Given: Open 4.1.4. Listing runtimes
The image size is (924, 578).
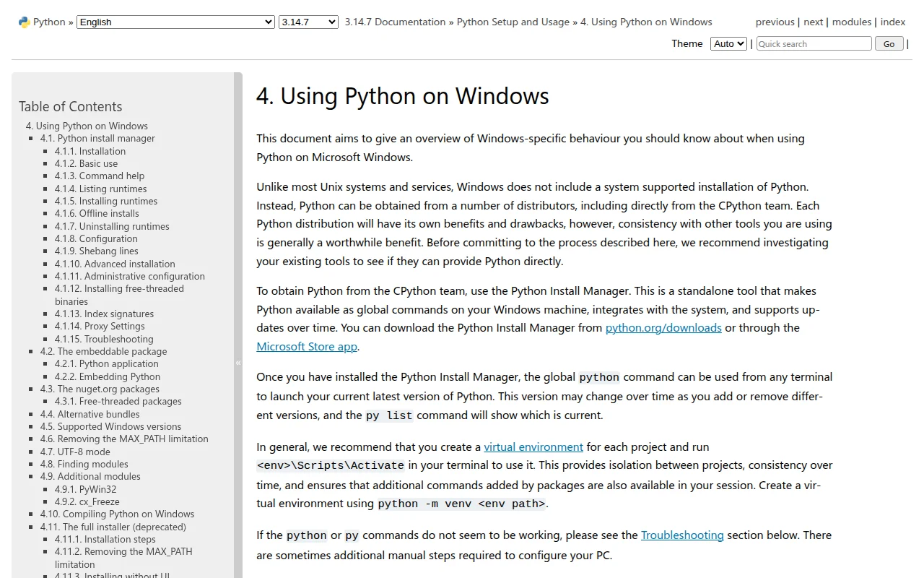Looking at the screenshot, I should (x=101, y=189).
